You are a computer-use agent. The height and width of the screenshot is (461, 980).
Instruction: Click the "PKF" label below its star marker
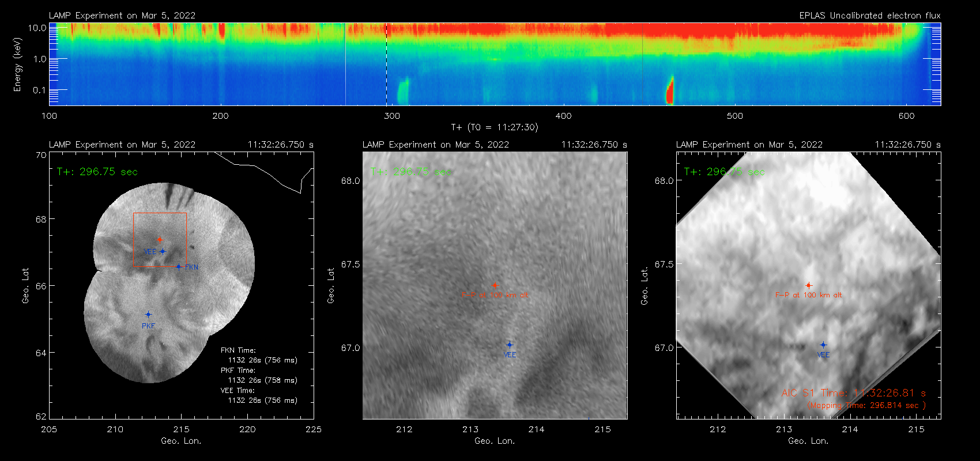pos(148,326)
